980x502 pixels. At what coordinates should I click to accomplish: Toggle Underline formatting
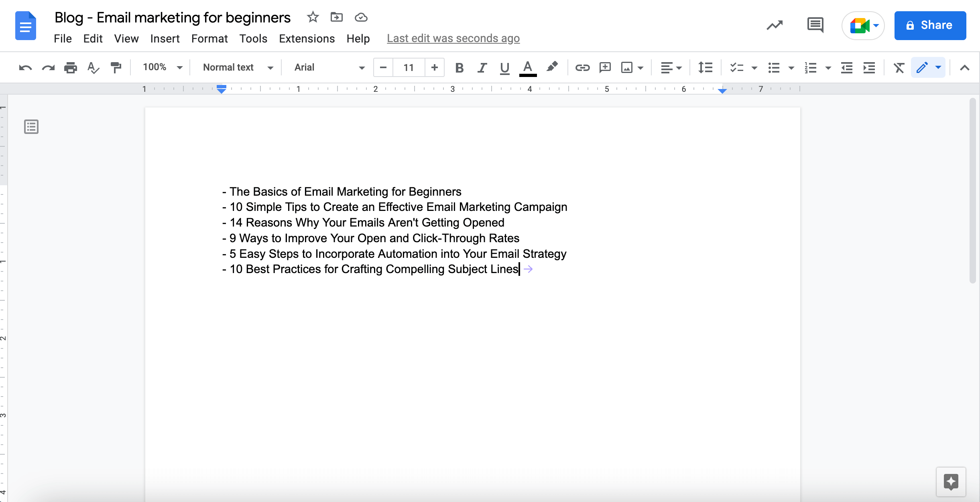[504, 67]
